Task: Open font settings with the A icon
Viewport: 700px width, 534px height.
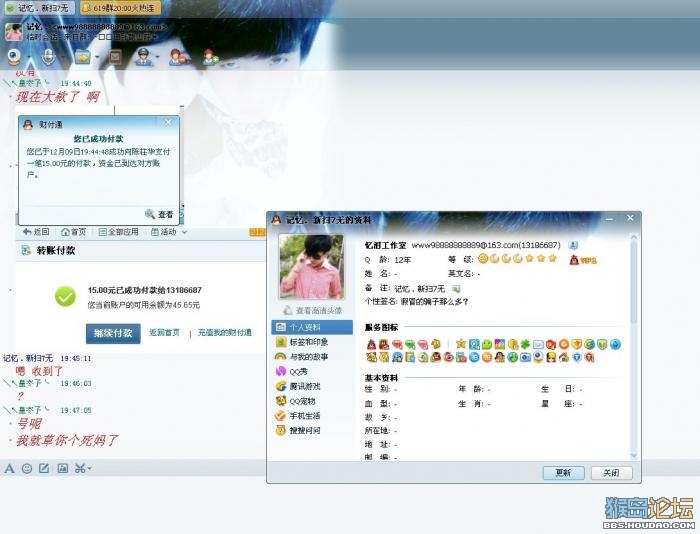Action: click(9, 468)
